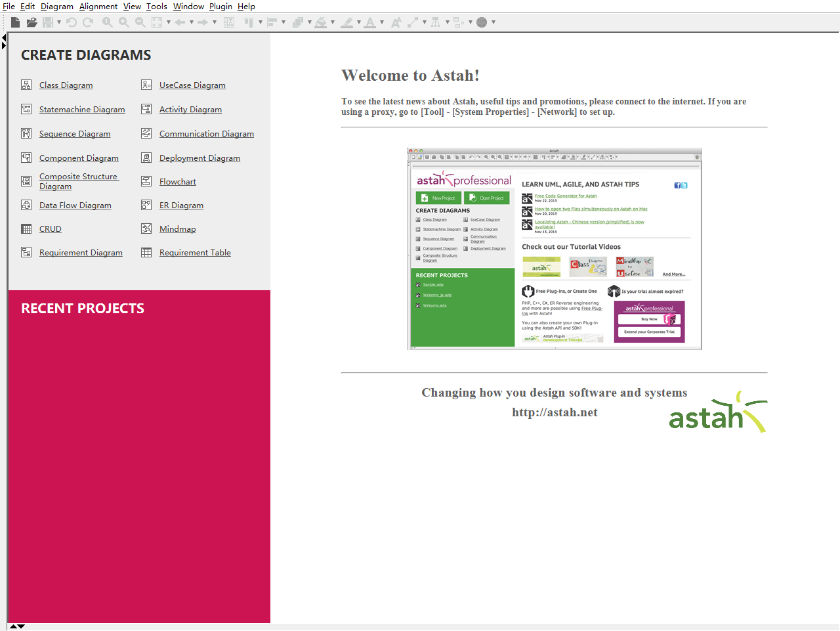
Task: Open the Window menu
Action: click(188, 6)
